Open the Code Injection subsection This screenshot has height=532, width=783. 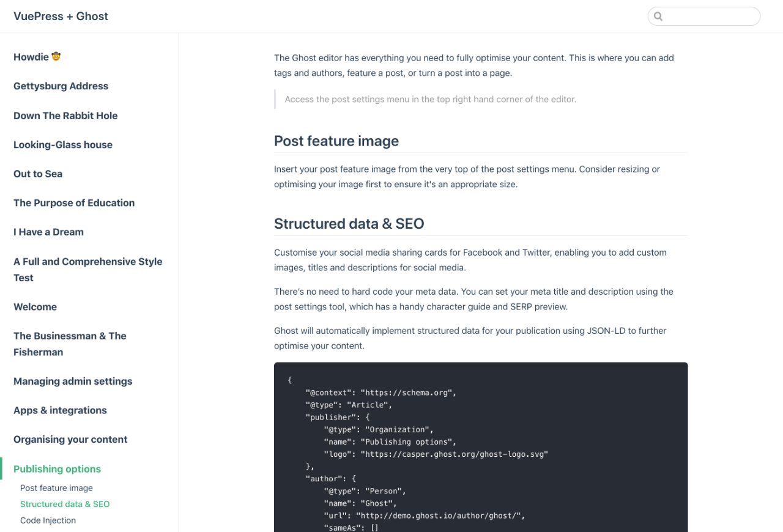point(48,520)
